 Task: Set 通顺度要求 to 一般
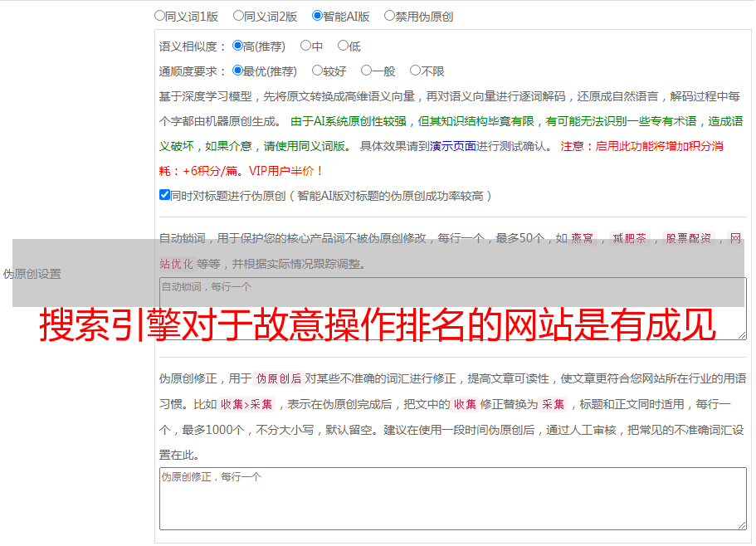[x=367, y=71]
